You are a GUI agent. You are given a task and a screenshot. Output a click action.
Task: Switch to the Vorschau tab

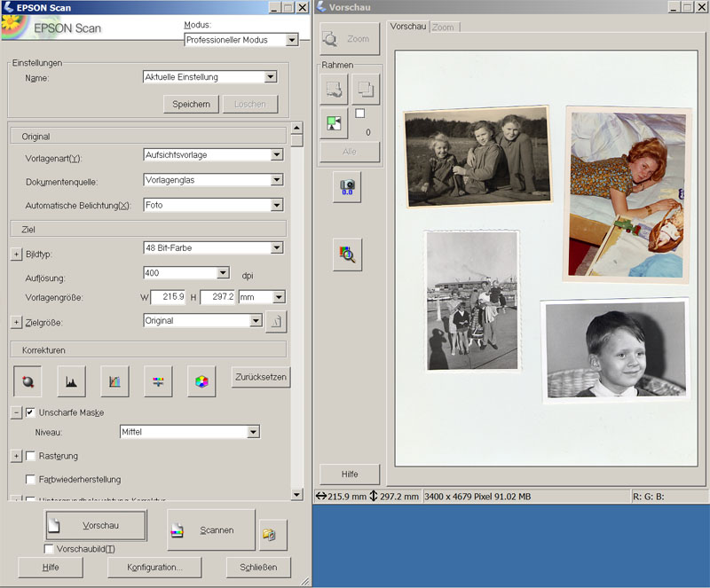(x=408, y=27)
